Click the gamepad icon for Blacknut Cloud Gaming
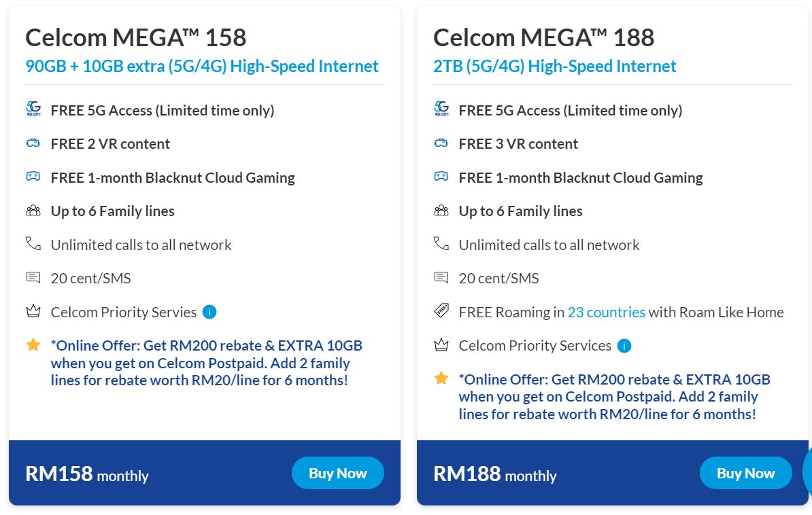The image size is (812, 515). (x=33, y=177)
